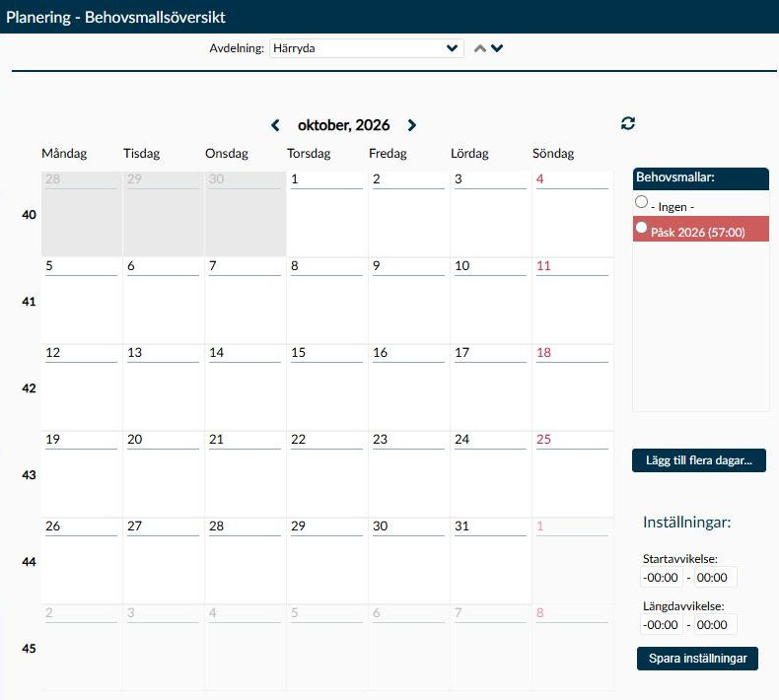Click week number 45
779x700 pixels.
click(x=29, y=649)
